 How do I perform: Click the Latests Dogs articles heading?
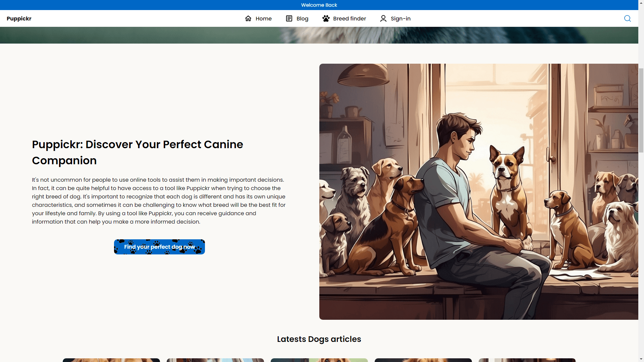[x=319, y=339]
